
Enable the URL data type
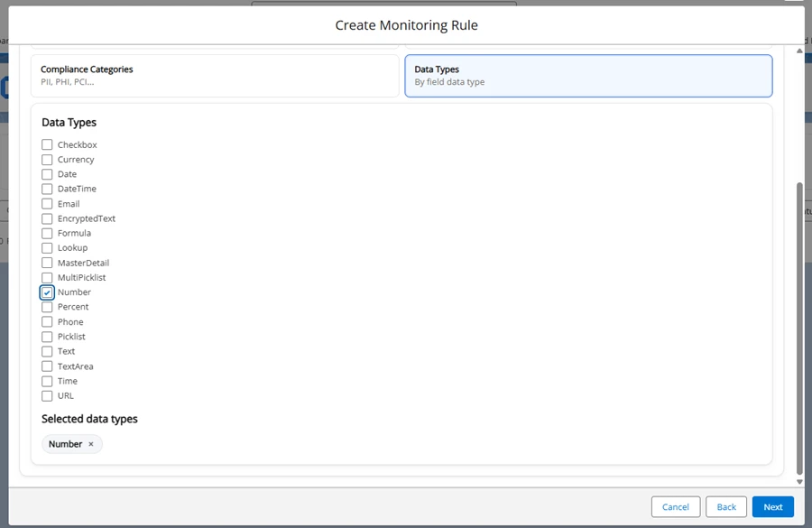coord(46,395)
